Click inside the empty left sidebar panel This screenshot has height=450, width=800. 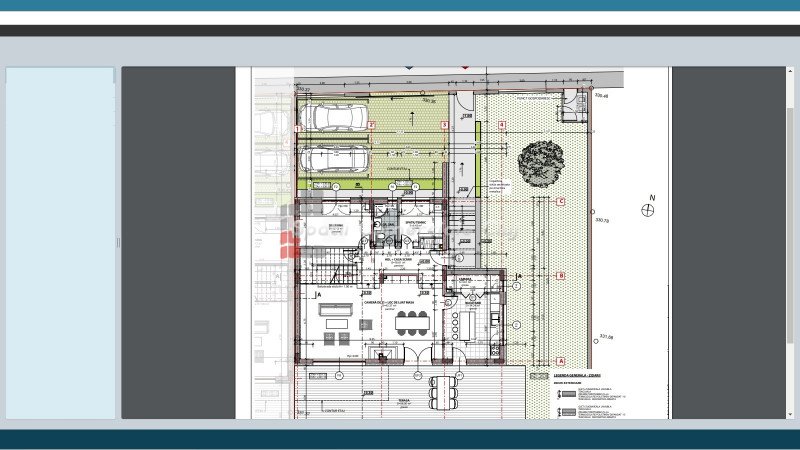(x=61, y=242)
